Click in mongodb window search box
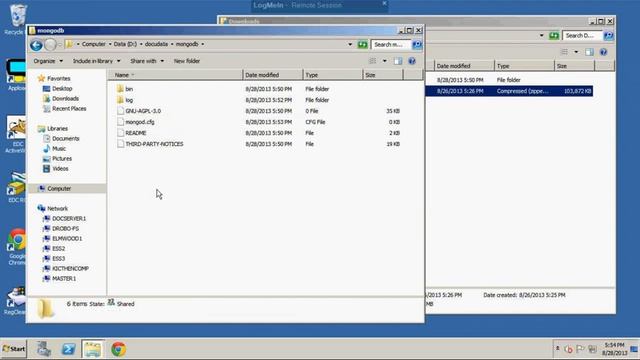This screenshot has width=640, height=360. [x=391, y=44]
